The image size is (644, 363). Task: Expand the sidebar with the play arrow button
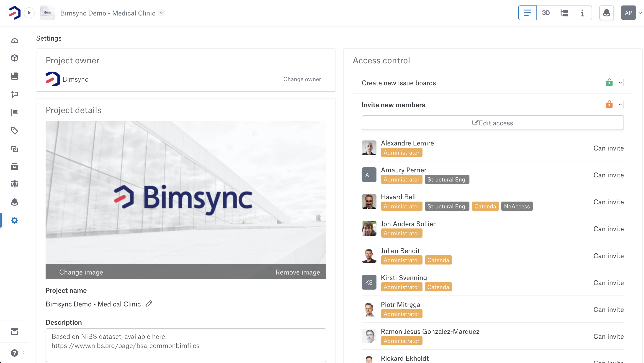(x=29, y=13)
